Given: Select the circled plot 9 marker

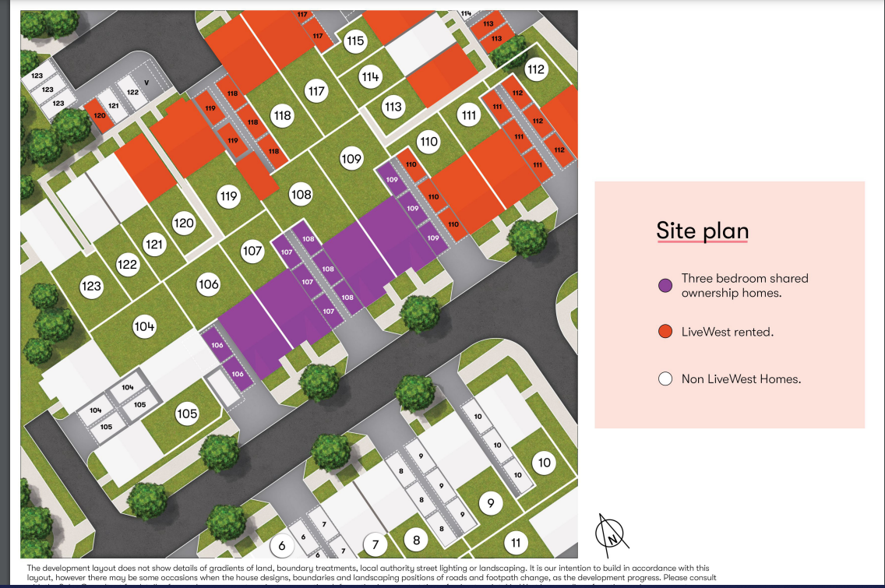Looking at the screenshot, I should click(x=490, y=504).
